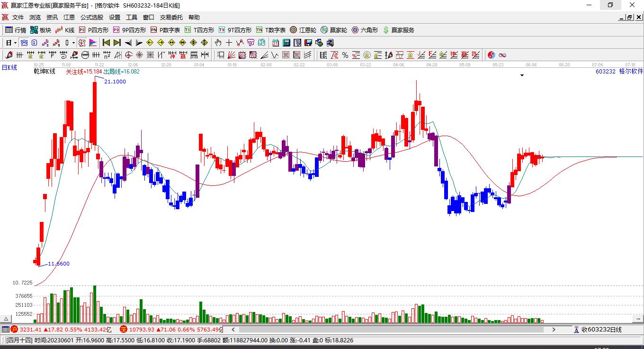
Task: Click the yin-yang Taiji icon
Action: (492, 55)
